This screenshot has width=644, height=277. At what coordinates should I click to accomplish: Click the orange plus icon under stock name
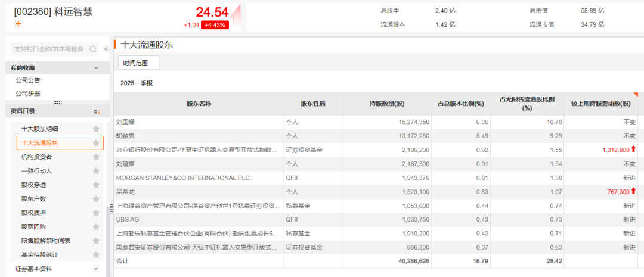click(18, 24)
